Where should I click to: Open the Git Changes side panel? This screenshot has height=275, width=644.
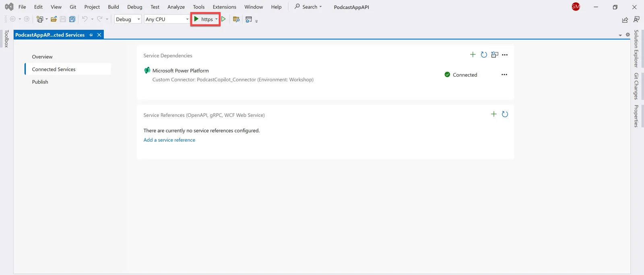point(636,86)
